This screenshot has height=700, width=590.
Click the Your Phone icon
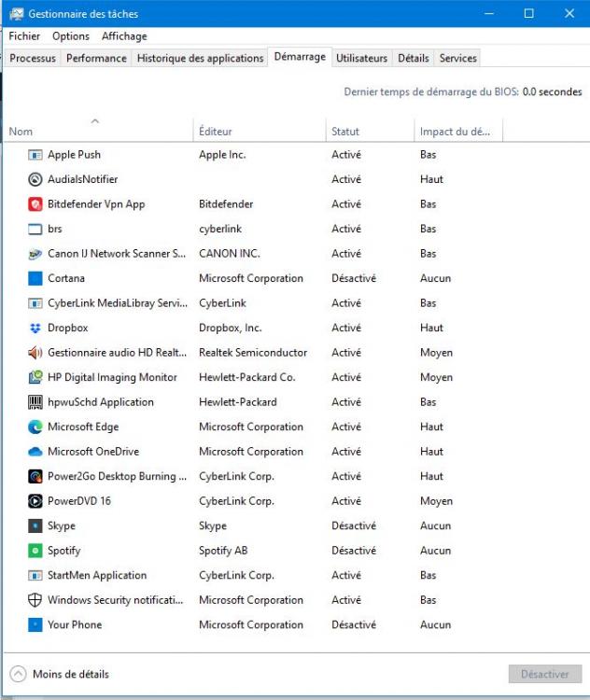pos(35,624)
